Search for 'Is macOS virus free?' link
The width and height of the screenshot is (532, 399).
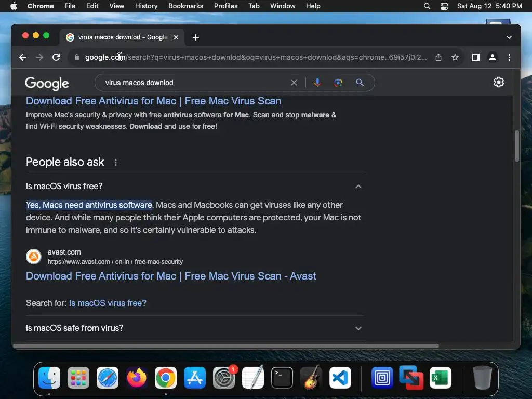pos(108,303)
